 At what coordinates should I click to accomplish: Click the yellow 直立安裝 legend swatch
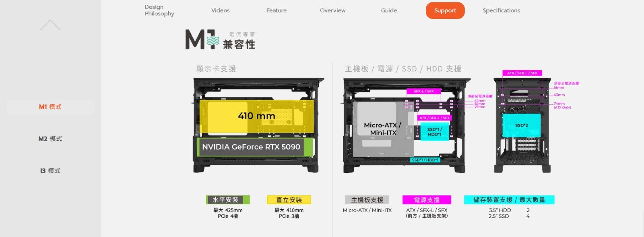(289, 200)
